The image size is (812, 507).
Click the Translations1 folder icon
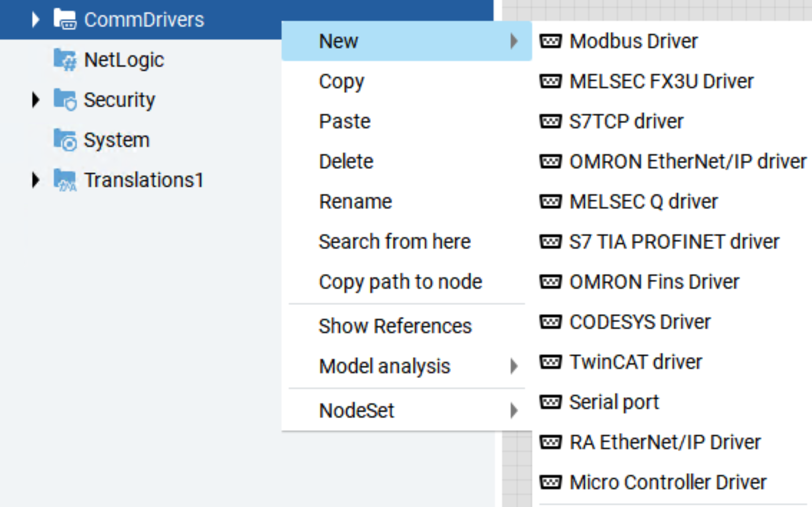pyautogui.click(x=65, y=180)
